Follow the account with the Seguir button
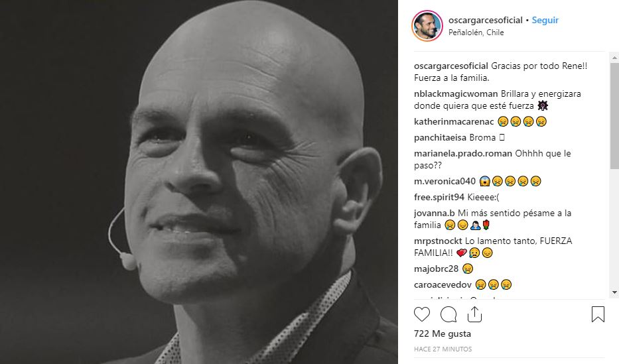Image resolution: width=619 pixels, height=364 pixels. point(545,21)
